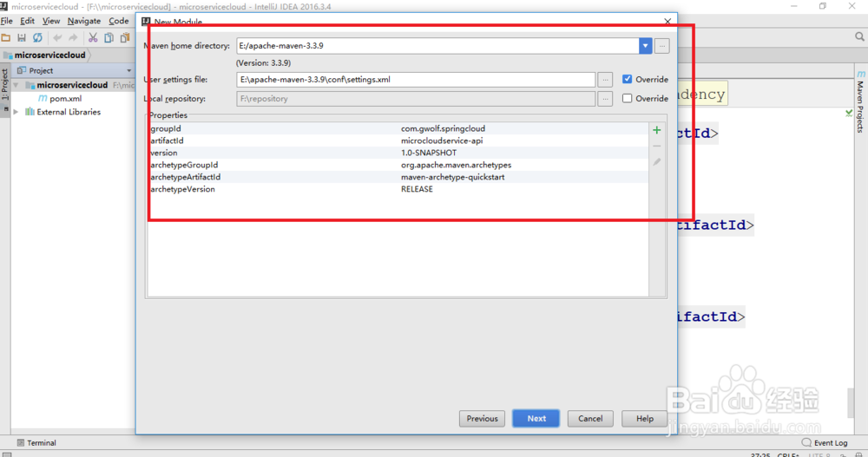
Task: Select the artifactId property row
Action: (x=398, y=140)
